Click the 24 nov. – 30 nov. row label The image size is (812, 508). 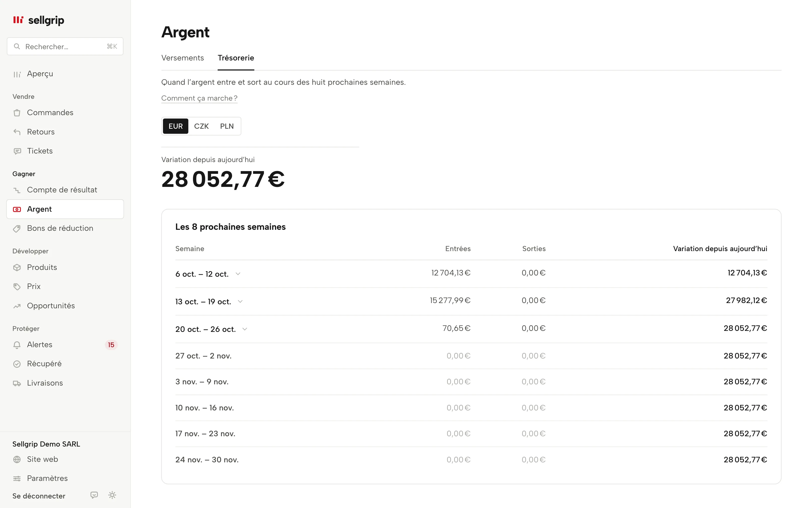tap(207, 460)
